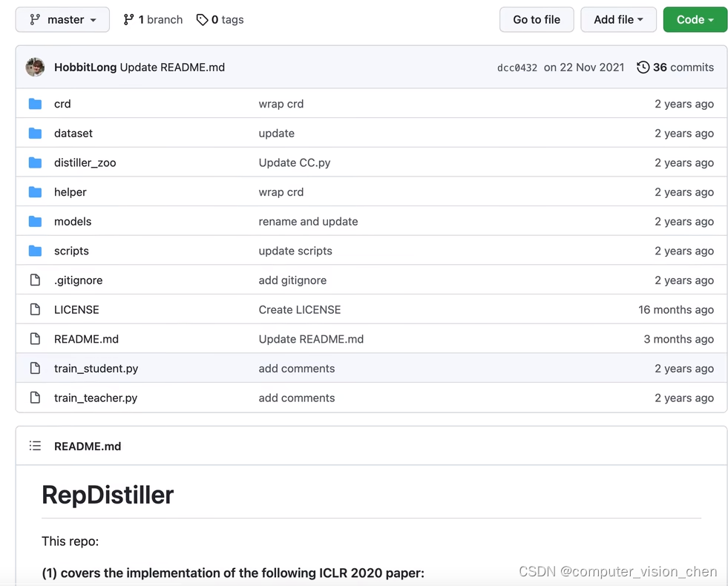Open the master branch dropdown
Image resolution: width=728 pixels, height=586 pixels.
62,19
